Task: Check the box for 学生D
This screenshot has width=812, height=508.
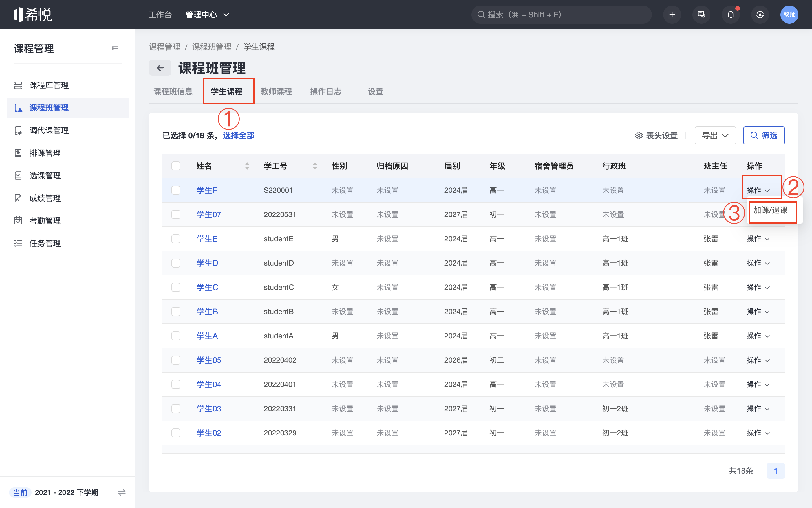Action: 176,263
